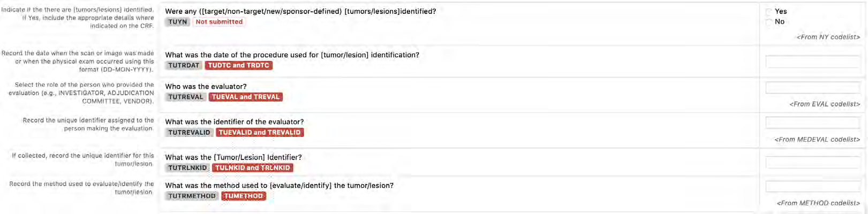Viewport: 868px width, 214px height.
Task: Click the TULNKID and TRLNKID tag
Action: point(253,167)
